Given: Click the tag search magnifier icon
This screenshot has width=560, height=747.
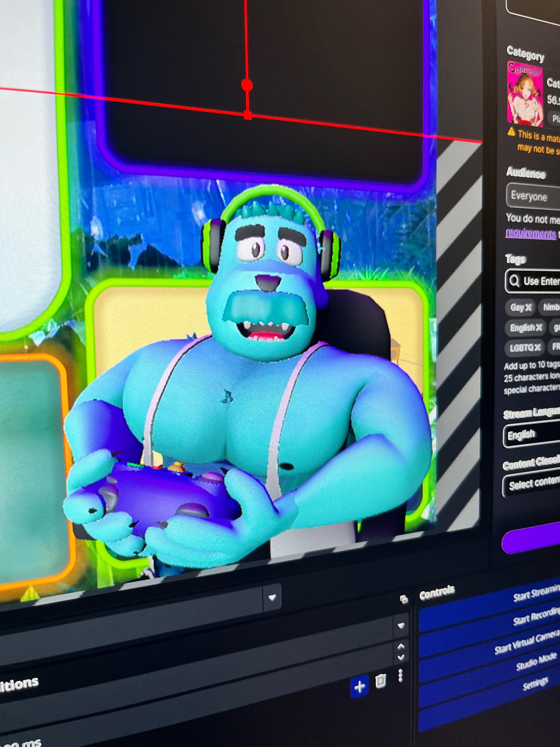Looking at the screenshot, I should click(x=514, y=280).
